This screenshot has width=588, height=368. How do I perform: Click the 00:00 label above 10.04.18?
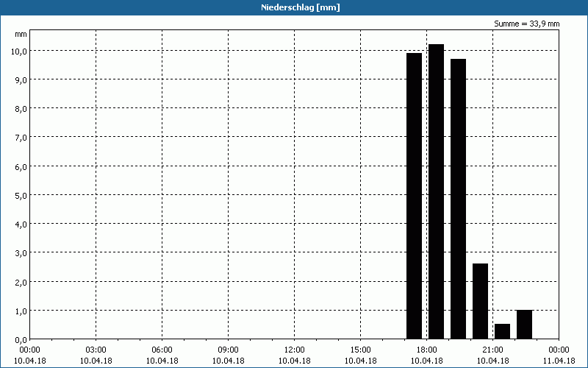(x=30, y=350)
